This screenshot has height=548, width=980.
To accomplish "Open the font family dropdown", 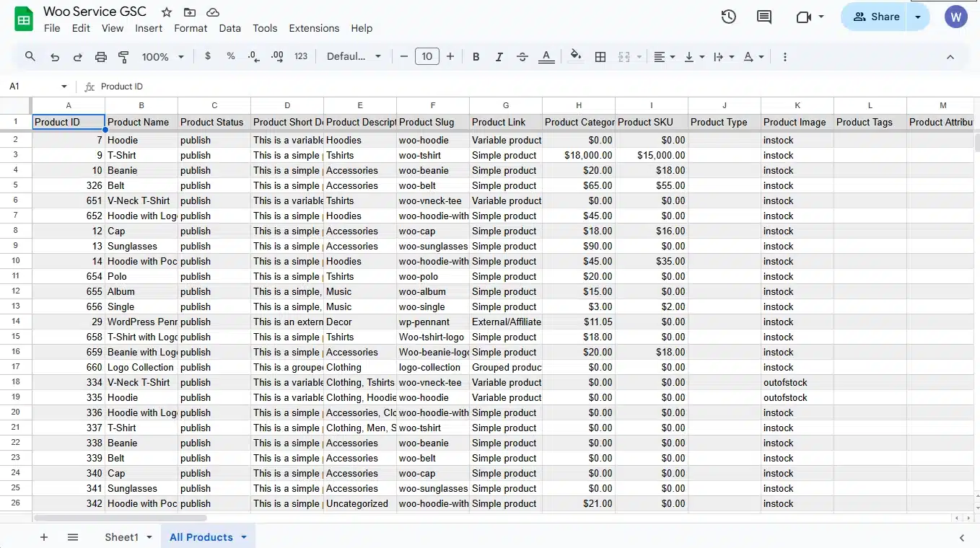I will coord(354,57).
